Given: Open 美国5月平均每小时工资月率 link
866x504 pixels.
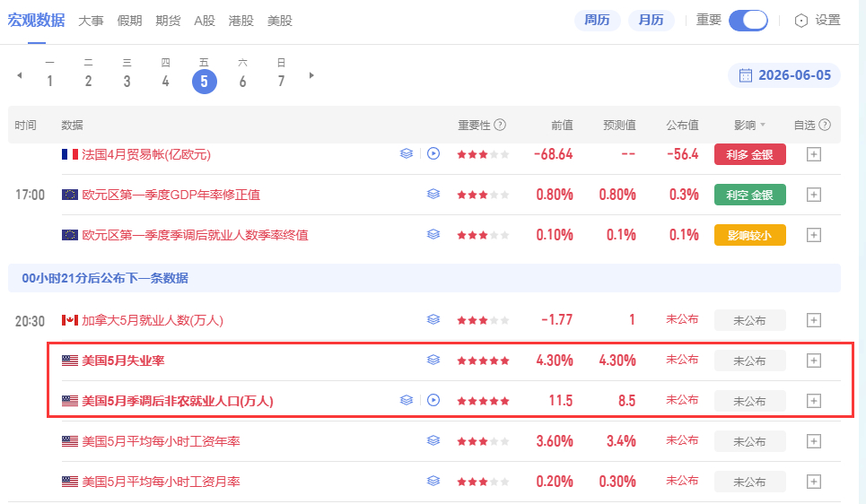Looking at the screenshot, I should [161, 482].
